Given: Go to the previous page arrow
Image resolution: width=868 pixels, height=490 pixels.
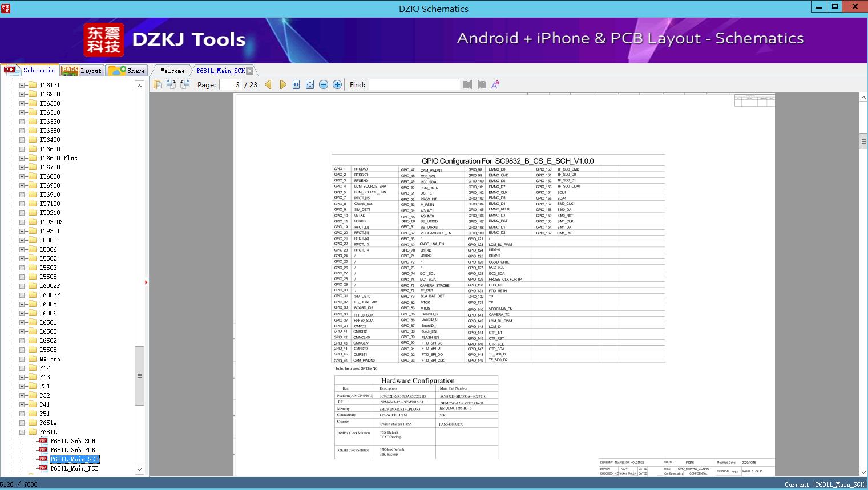Looking at the screenshot, I should point(268,84).
